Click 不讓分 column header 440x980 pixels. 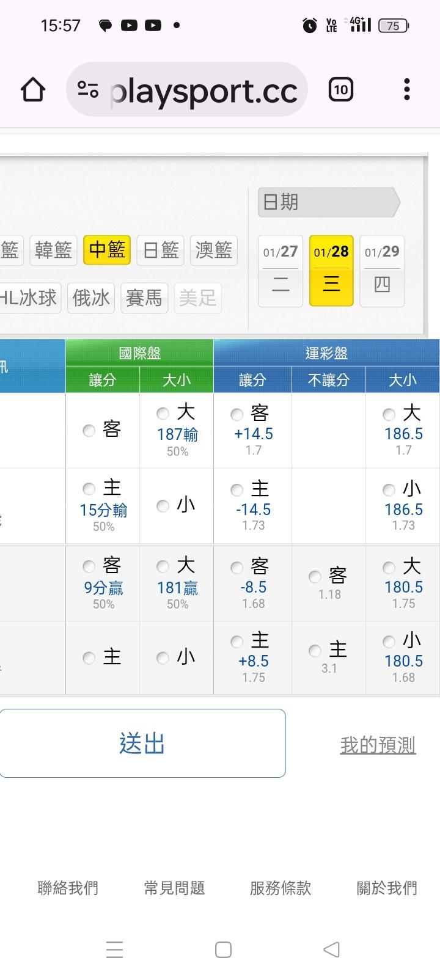point(329,380)
